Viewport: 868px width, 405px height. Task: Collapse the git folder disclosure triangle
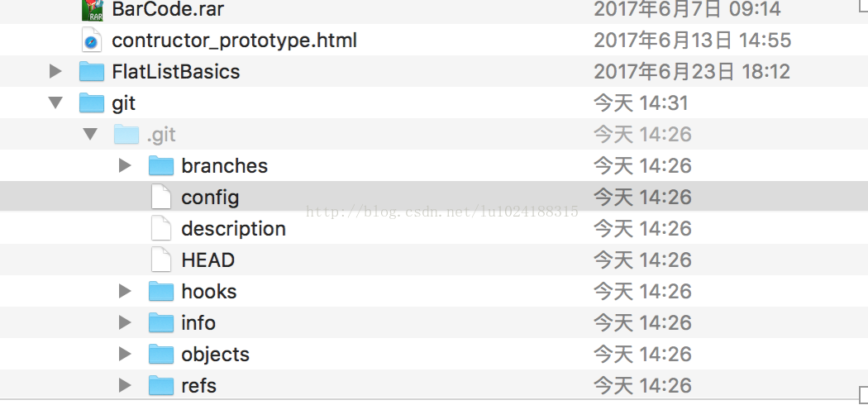[55, 103]
